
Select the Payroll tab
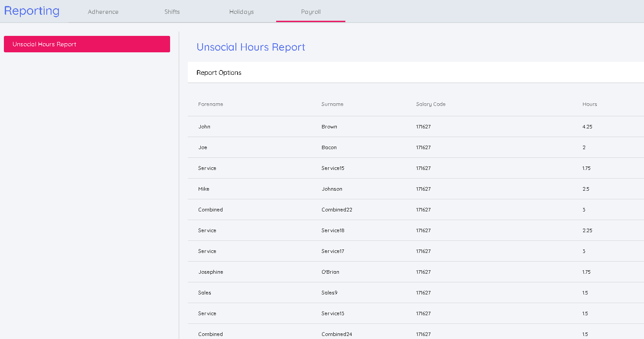311,12
